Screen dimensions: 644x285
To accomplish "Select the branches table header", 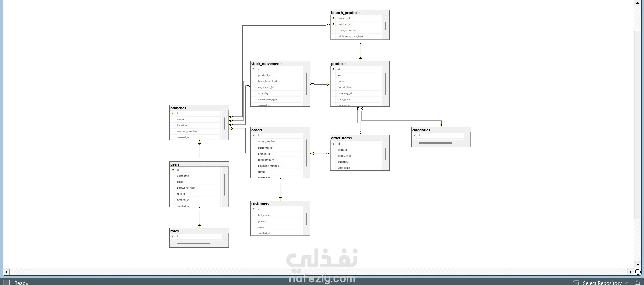I will point(199,108).
